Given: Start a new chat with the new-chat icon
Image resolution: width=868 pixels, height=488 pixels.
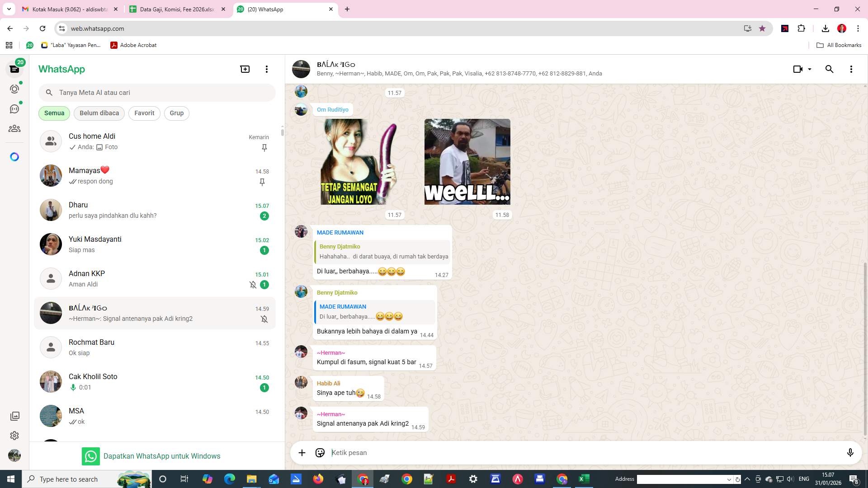Looking at the screenshot, I should (245, 69).
